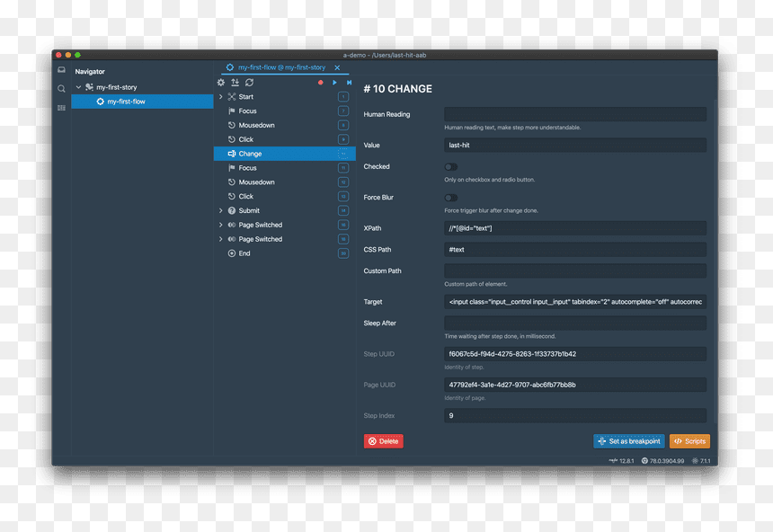Focus the Sleep After input field

click(575, 323)
